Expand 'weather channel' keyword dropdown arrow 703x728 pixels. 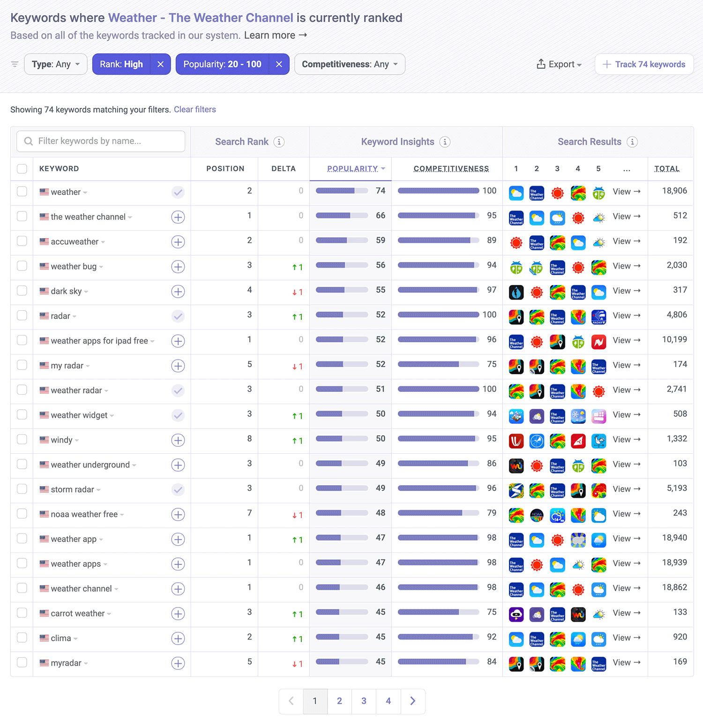point(116,589)
